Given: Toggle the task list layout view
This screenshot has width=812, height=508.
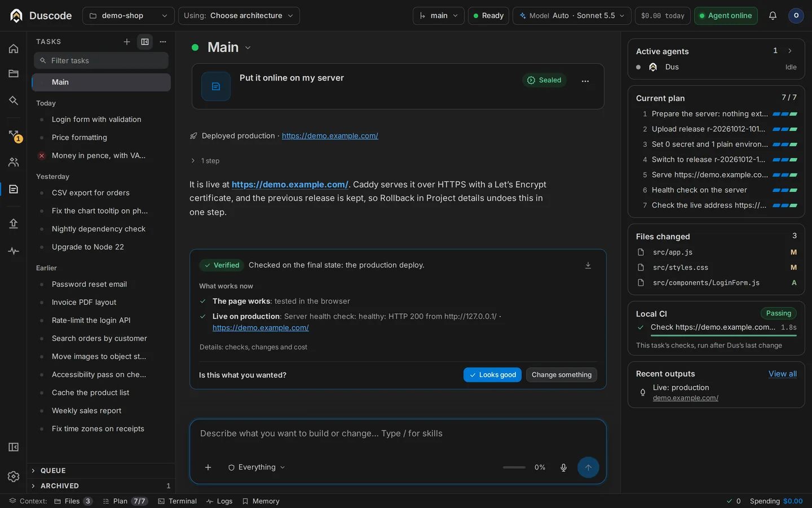Looking at the screenshot, I should tap(145, 42).
